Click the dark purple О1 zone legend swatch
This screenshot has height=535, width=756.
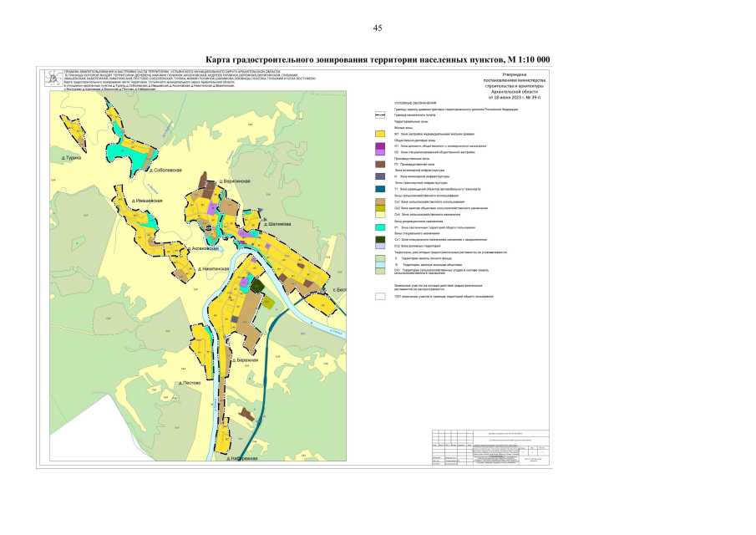point(380,145)
